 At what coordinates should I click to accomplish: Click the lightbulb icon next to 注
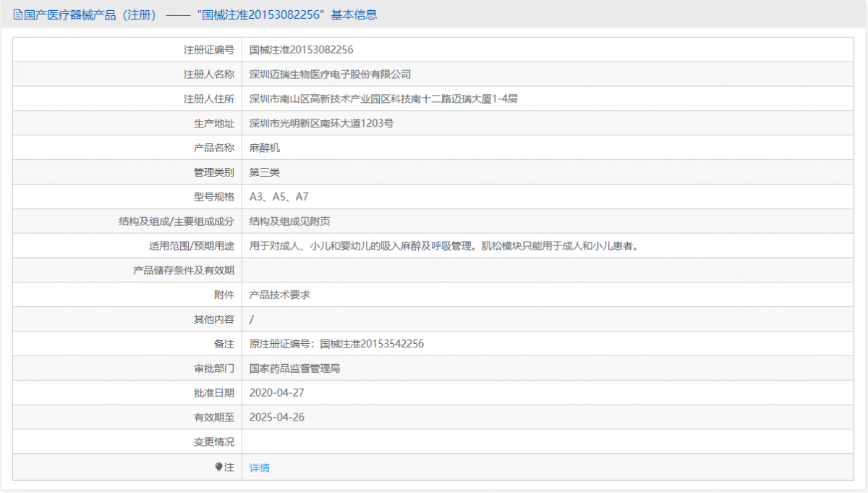click(218, 467)
